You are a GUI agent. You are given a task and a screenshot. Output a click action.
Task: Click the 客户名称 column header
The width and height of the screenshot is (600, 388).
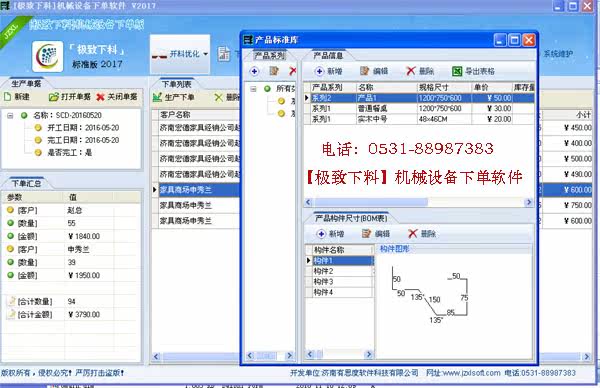[x=199, y=114]
